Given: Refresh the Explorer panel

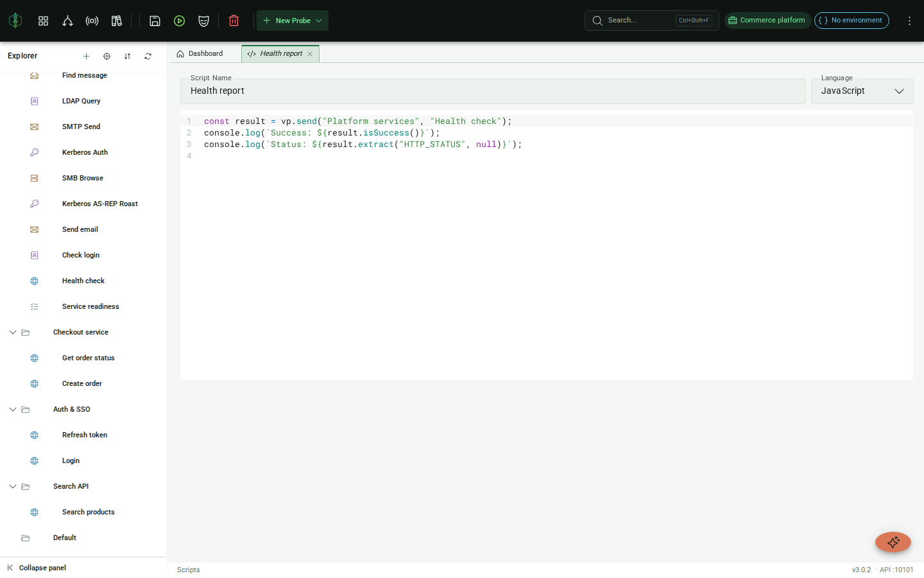Looking at the screenshot, I should tap(148, 56).
